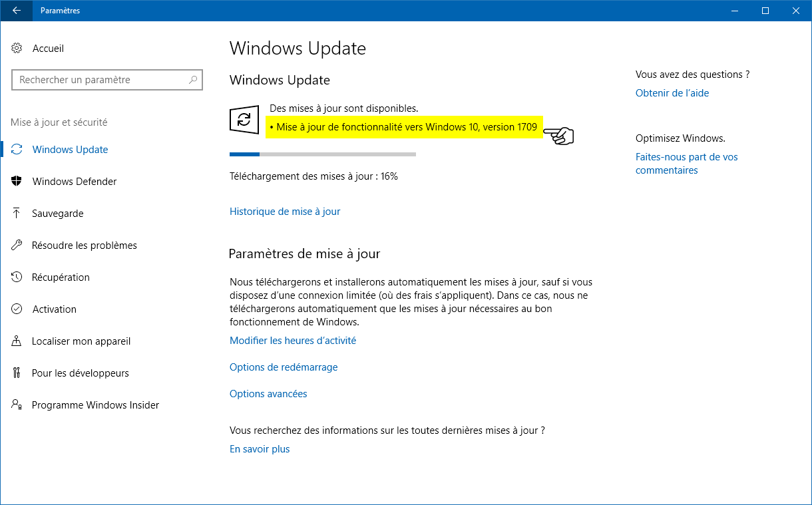Click the highlighted version 1709 update text
This screenshot has height=505, width=812.
click(x=405, y=127)
